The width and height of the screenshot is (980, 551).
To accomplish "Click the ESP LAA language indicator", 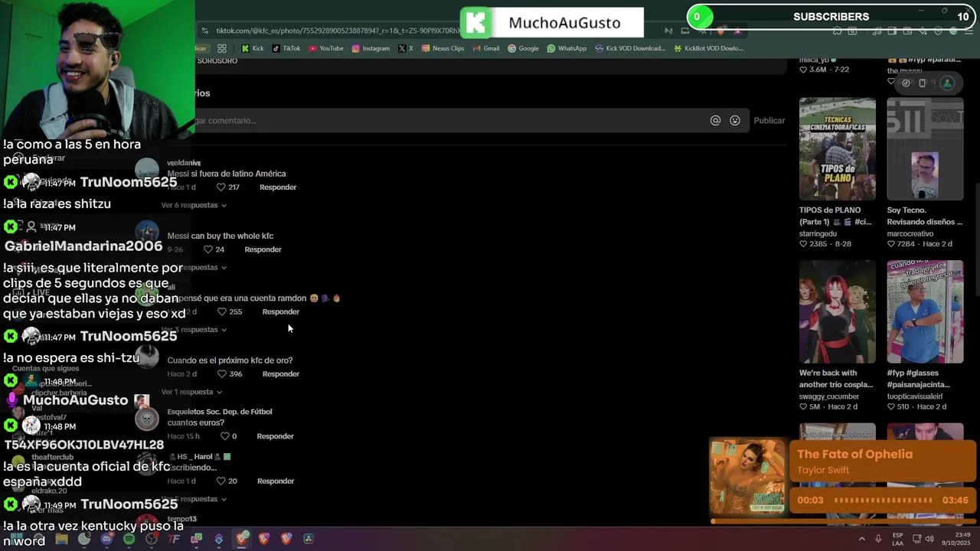I will point(898,539).
